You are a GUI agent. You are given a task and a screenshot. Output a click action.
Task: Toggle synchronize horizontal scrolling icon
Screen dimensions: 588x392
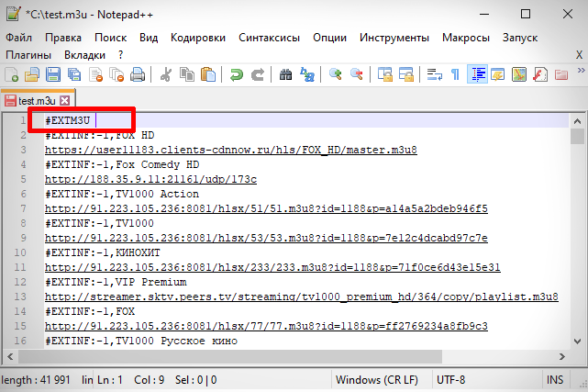(x=405, y=74)
